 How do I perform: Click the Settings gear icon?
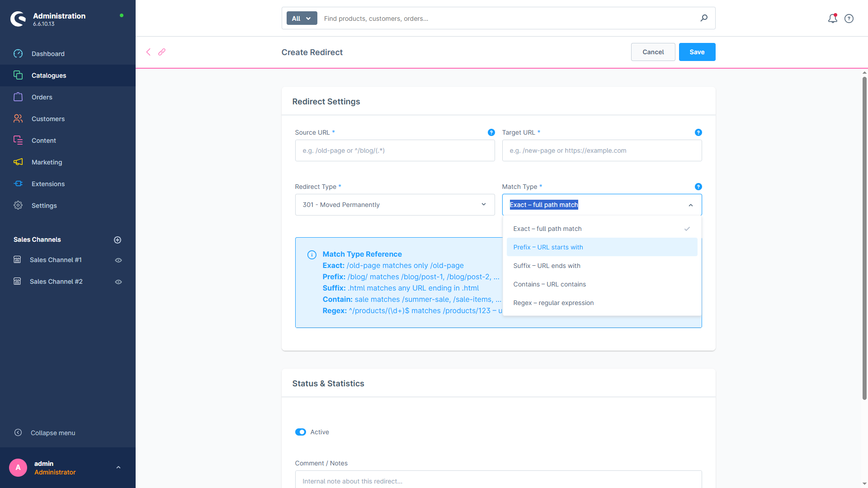18,206
